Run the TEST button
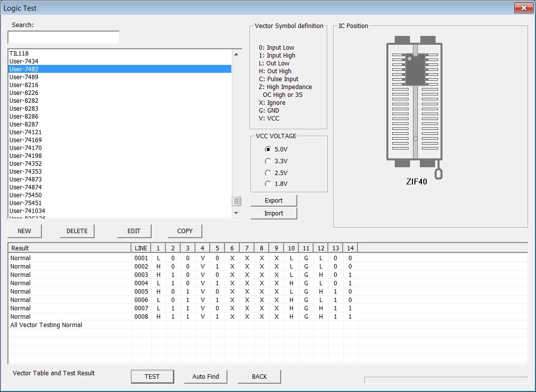Screen dimensions: 536x392 (152, 376)
